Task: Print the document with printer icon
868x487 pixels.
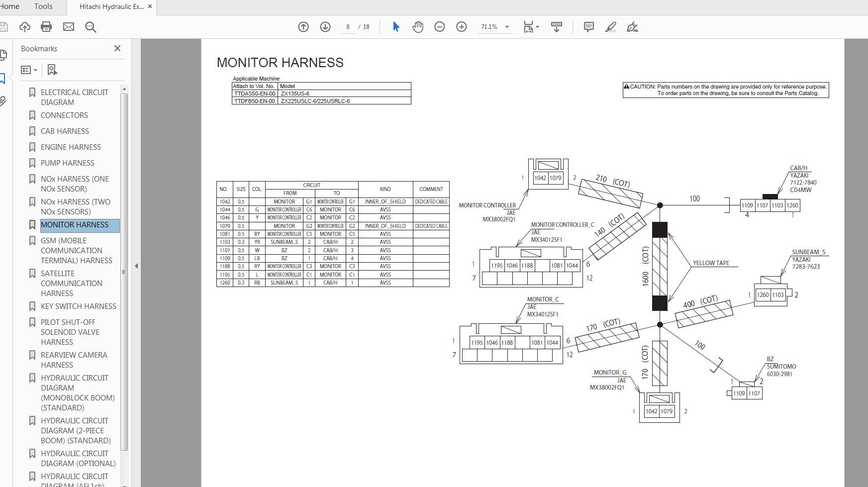Action: coord(46,27)
